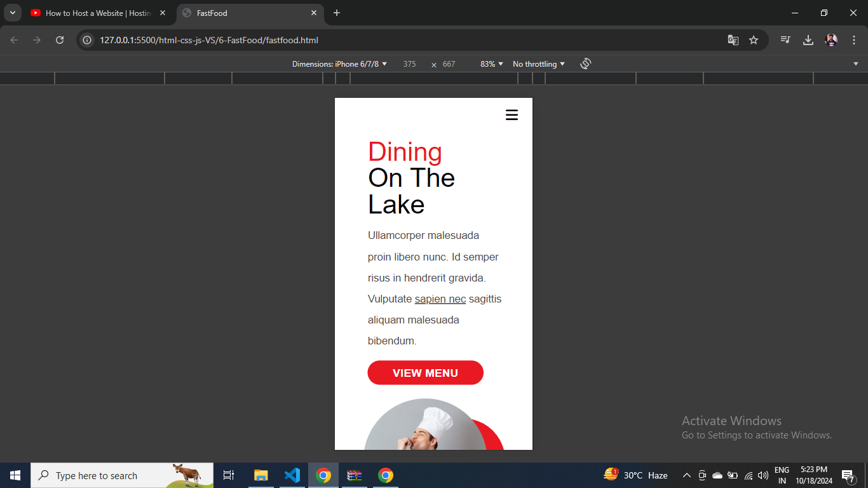868x488 pixels.
Task: Open the notification center
Action: pyautogui.click(x=848, y=475)
